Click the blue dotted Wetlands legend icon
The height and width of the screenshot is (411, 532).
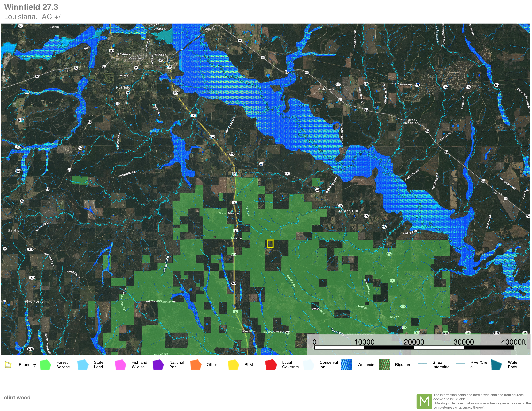(x=346, y=364)
